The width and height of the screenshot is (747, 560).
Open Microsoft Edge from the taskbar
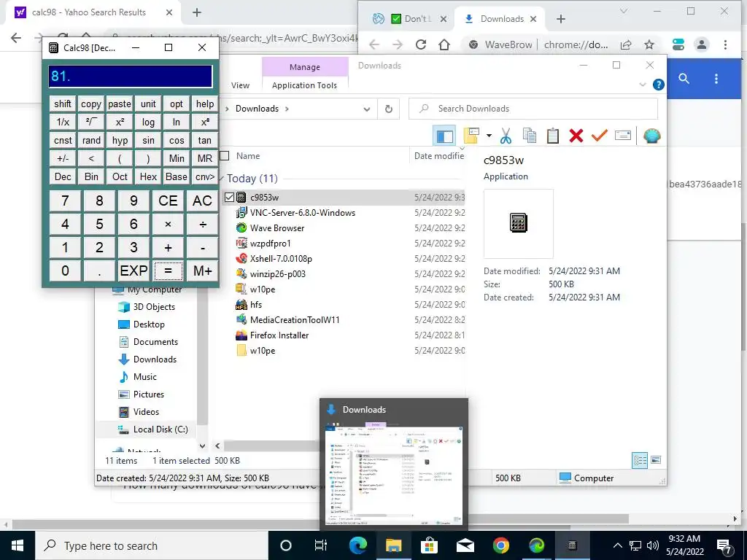point(358,545)
